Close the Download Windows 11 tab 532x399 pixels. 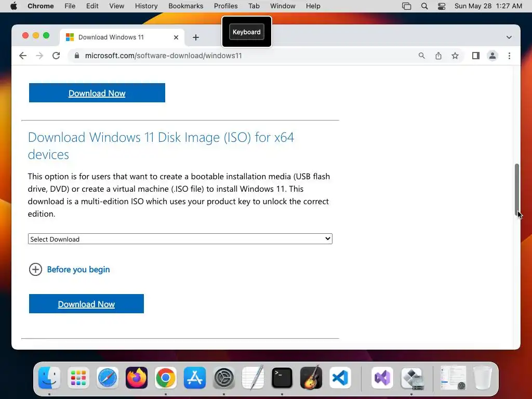176,37
